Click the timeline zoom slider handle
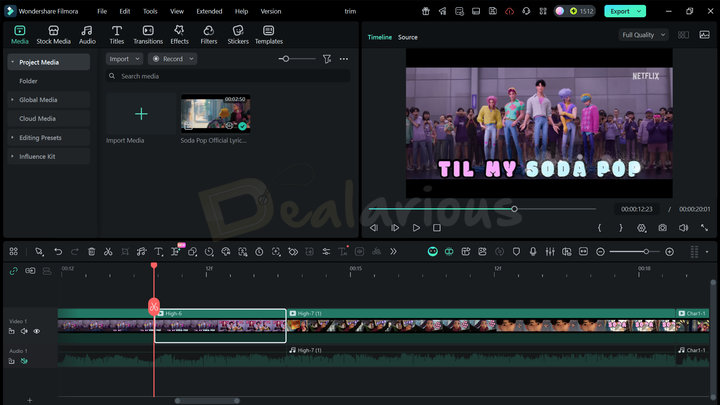Screen dimensions: 720x405 click(x=645, y=251)
